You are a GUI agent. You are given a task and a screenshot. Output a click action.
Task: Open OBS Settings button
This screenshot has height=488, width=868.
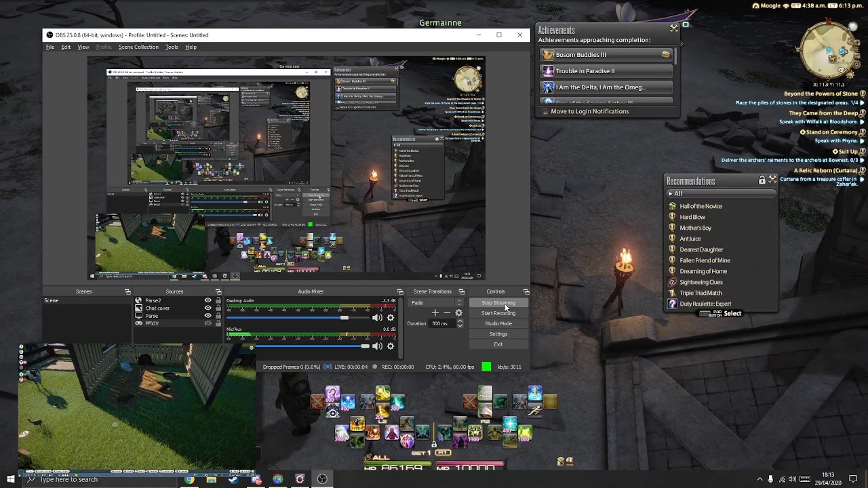(498, 334)
